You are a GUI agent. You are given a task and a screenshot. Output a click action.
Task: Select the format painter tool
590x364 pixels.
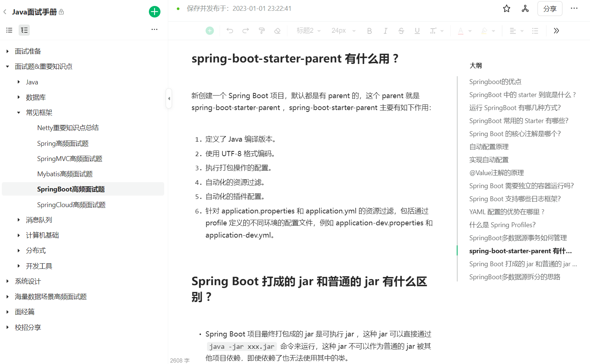coord(262,31)
